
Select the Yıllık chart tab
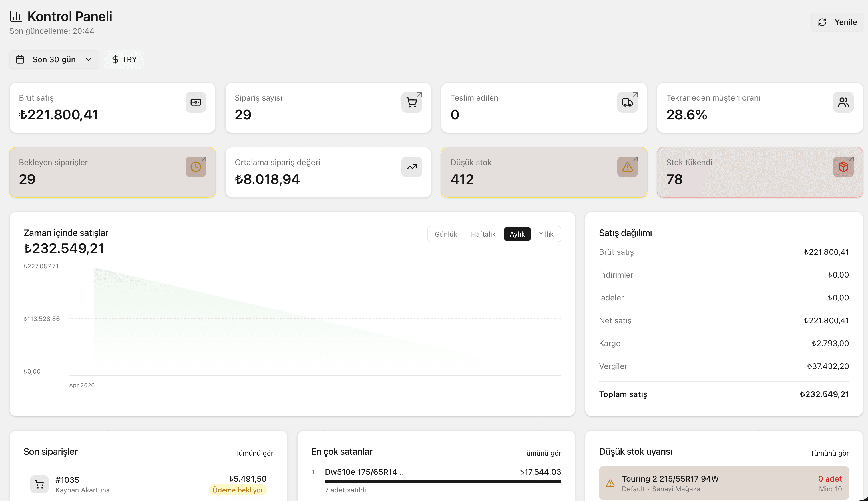546,234
